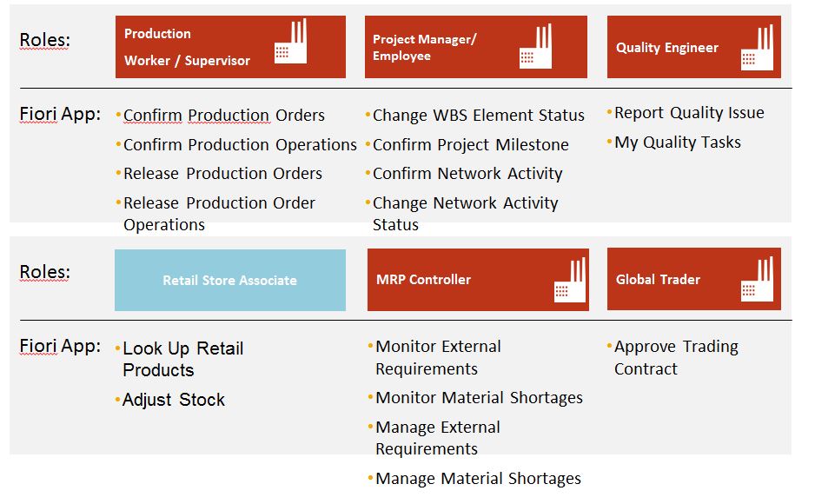Open Change WBS Element Status app
This screenshot has width=815, height=504.
[x=479, y=115]
